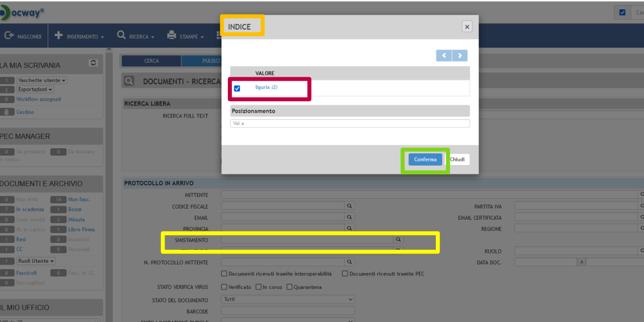
Task: Click the magnifier icon beside Smistamento field
Action: tap(398, 239)
